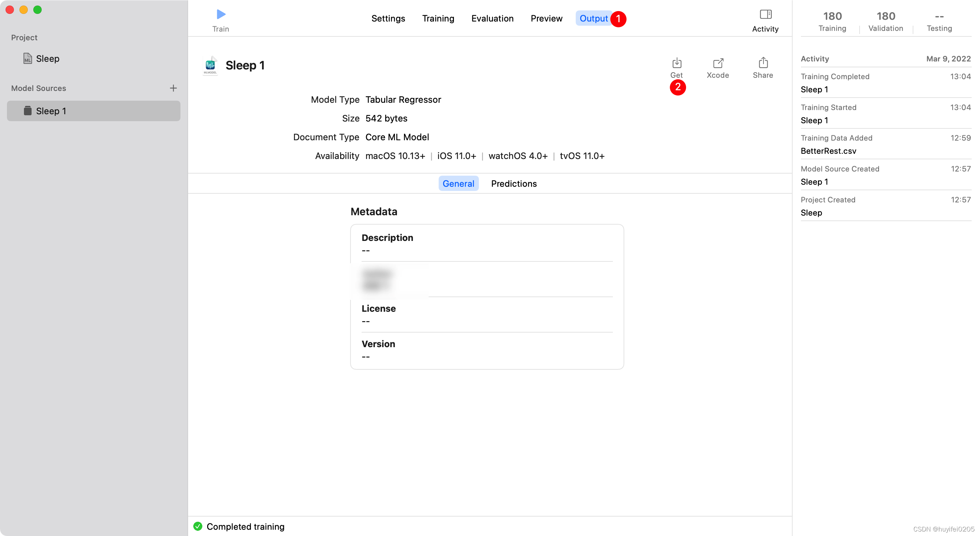Click the Sleep 1 MLMODEL document icon

point(210,66)
